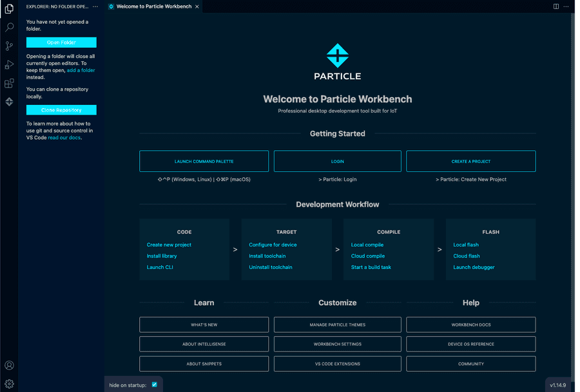Click the Particle logo on welcome page
This screenshot has height=392, width=580.
(337, 61)
